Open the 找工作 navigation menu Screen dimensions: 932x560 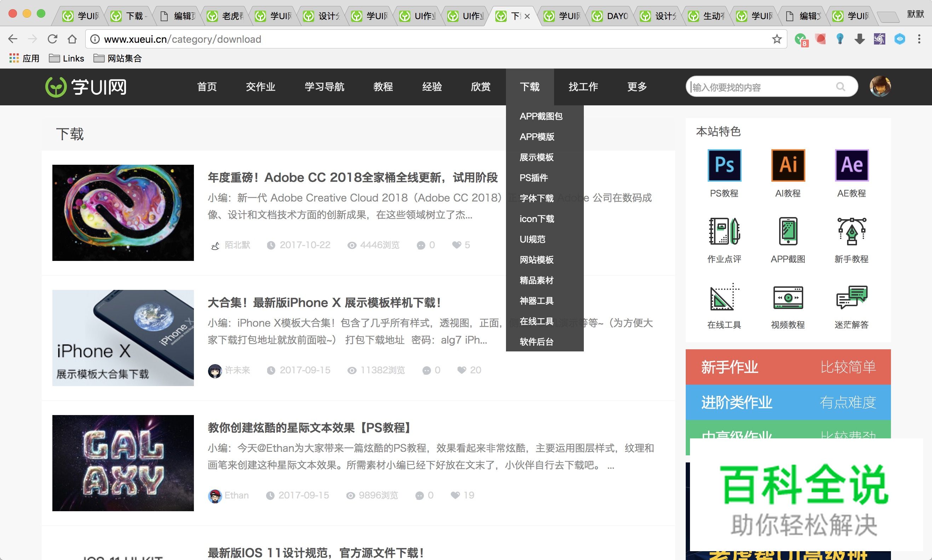582,86
